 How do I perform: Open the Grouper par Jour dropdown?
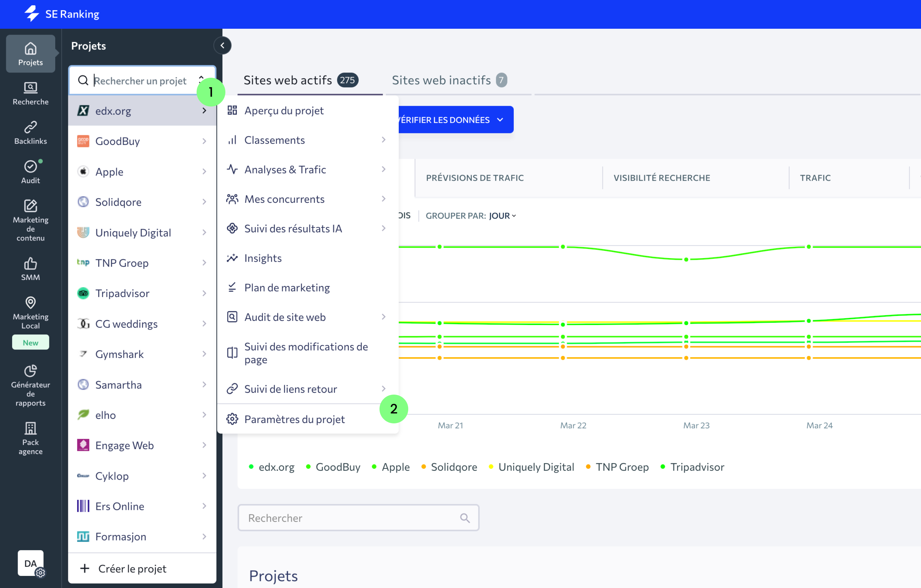[x=503, y=216]
